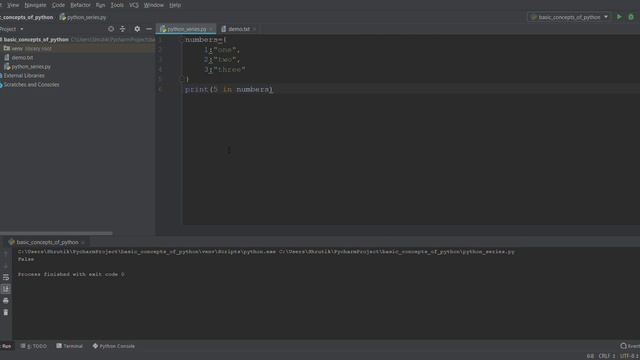Switch to python_series.py editor tab
The width and height of the screenshot is (640, 360).
pos(186,29)
